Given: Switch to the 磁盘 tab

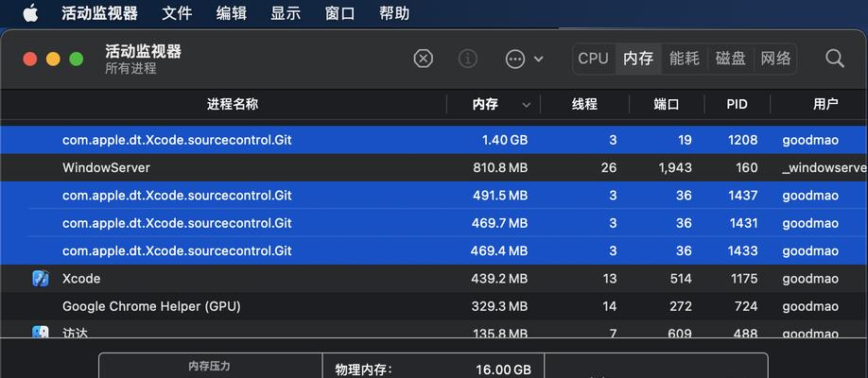Looking at the screenshot, I should 730,59.
